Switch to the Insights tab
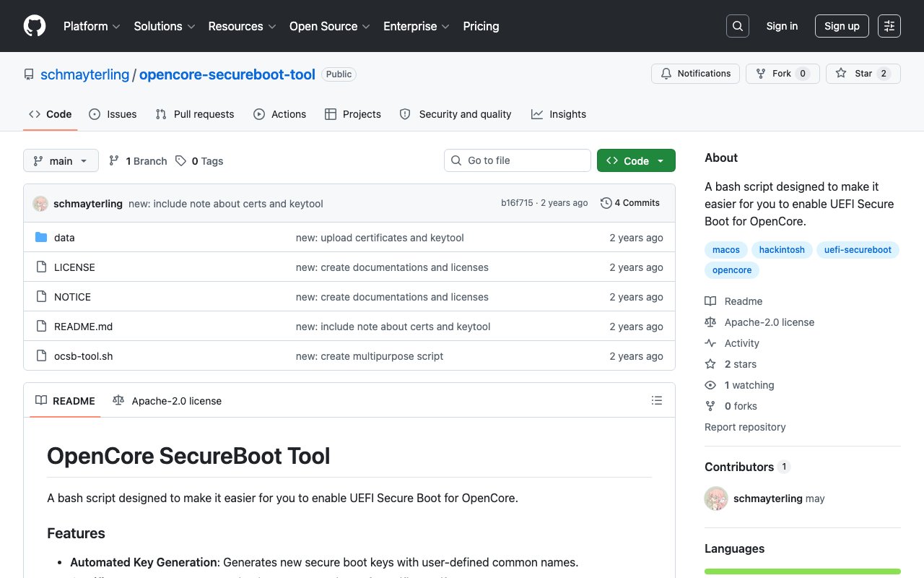Screen dimensions: 924x578 coord(559,114)
